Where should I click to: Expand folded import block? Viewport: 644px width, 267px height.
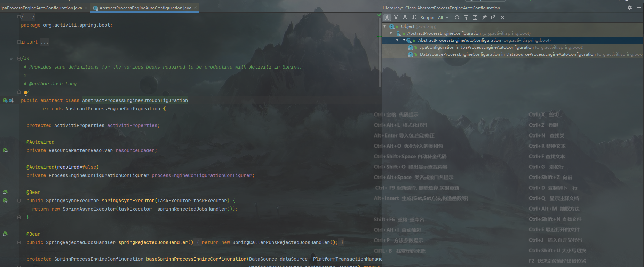coord(45,42)
